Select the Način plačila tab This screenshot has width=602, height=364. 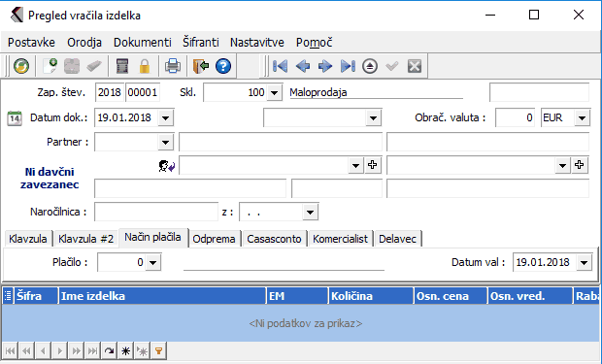[152, 237]
